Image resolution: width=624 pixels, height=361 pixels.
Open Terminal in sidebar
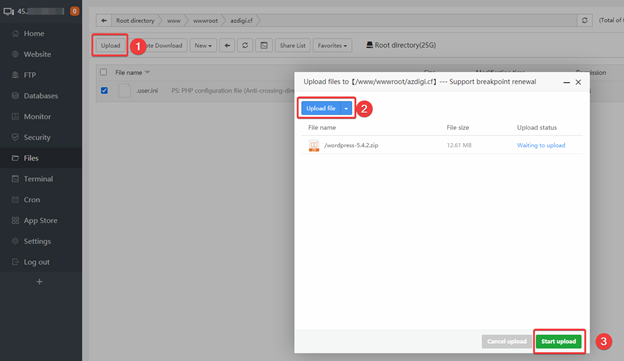pos(38,179)
